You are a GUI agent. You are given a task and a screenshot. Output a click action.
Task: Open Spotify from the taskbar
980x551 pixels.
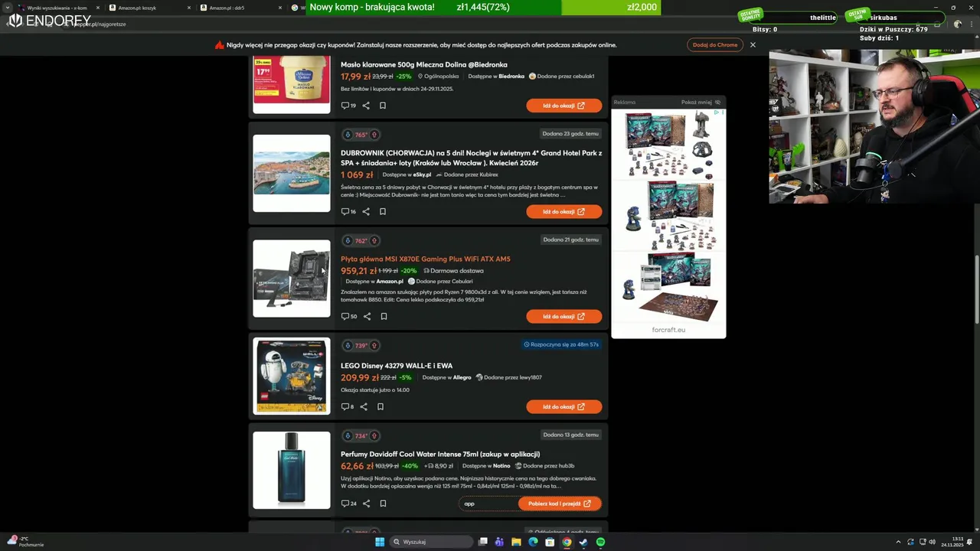click(x=600, y=542)
